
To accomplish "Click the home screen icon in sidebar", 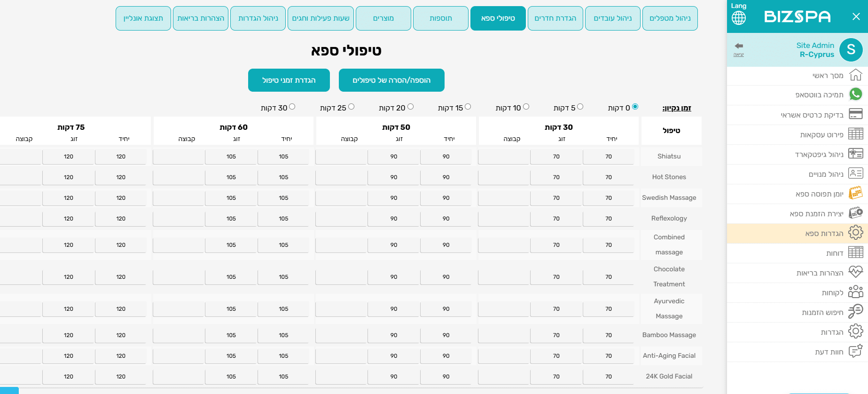I will pos(855,75).
